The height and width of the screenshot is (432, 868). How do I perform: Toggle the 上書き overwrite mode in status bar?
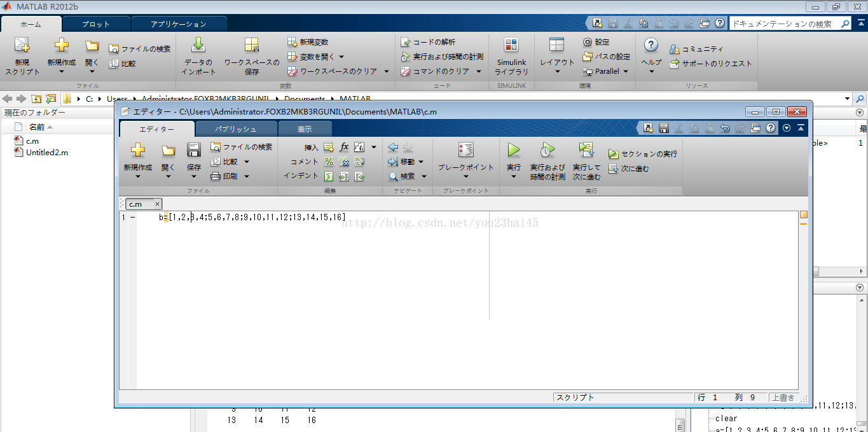782,398
